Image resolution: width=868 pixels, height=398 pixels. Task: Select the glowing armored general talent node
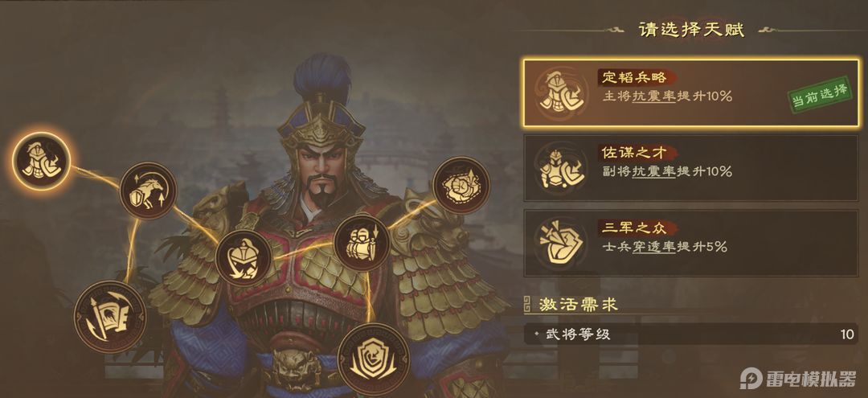coord(42,161)
